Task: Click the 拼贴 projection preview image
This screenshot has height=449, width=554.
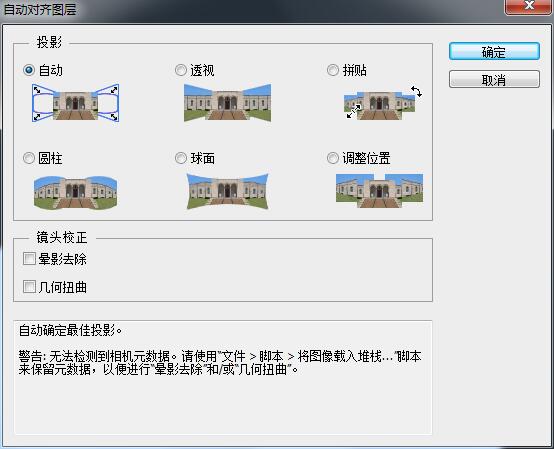Action: (x=383, y=103)
